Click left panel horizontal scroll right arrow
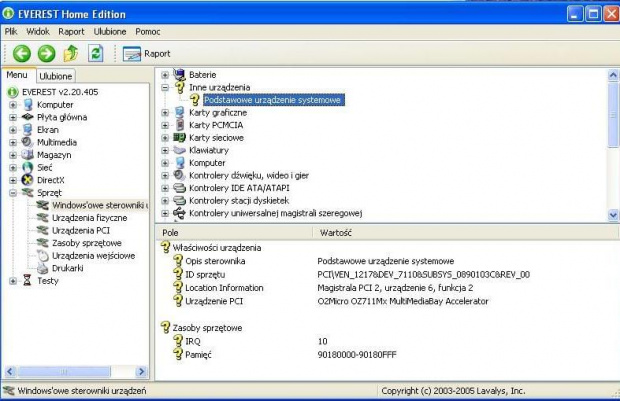 click(x=141, y=371)
